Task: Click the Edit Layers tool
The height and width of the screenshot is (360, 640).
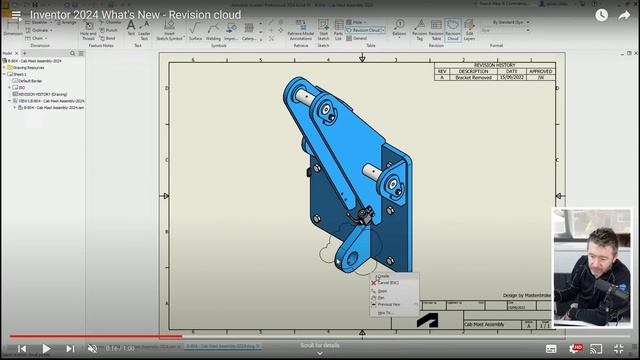Action: [469, 30]
